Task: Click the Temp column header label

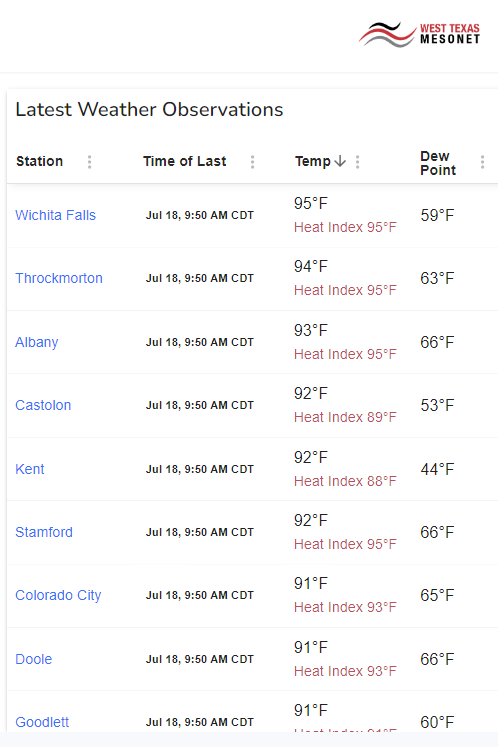Action: coord(313,162)
